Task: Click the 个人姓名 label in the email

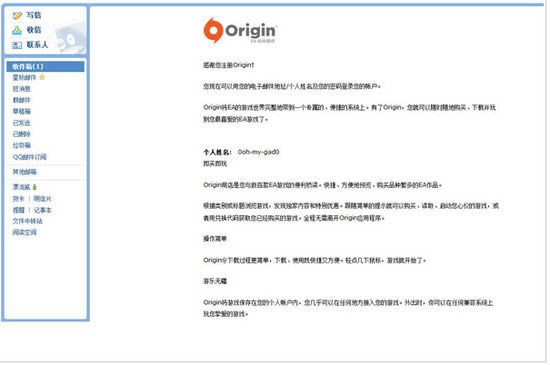Action: pyautogui.click(x=217, y=152)
